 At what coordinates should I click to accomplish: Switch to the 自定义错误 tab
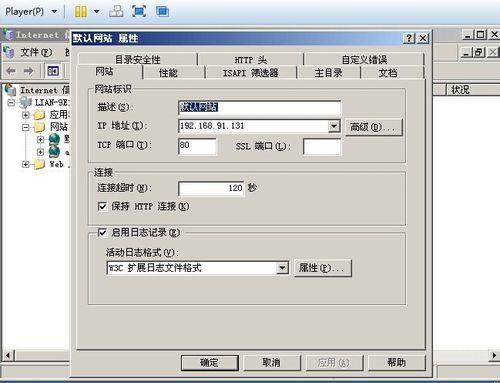[364, 59]
